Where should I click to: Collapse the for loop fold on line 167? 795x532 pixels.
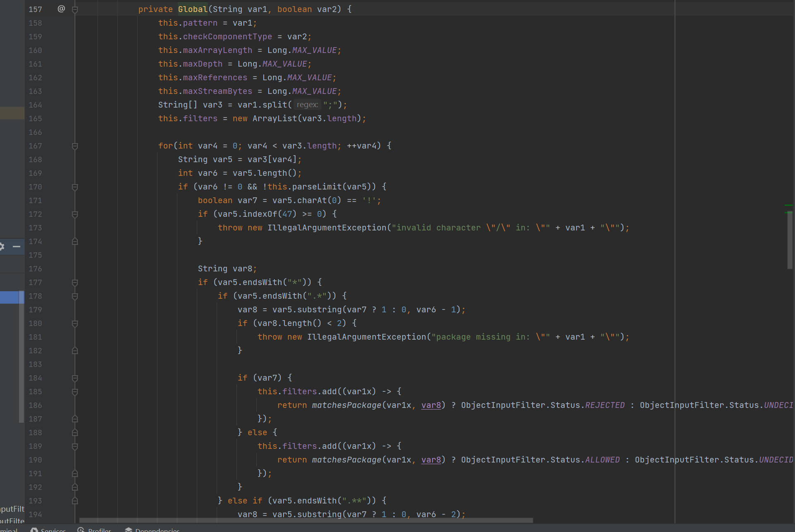point(75,146)
